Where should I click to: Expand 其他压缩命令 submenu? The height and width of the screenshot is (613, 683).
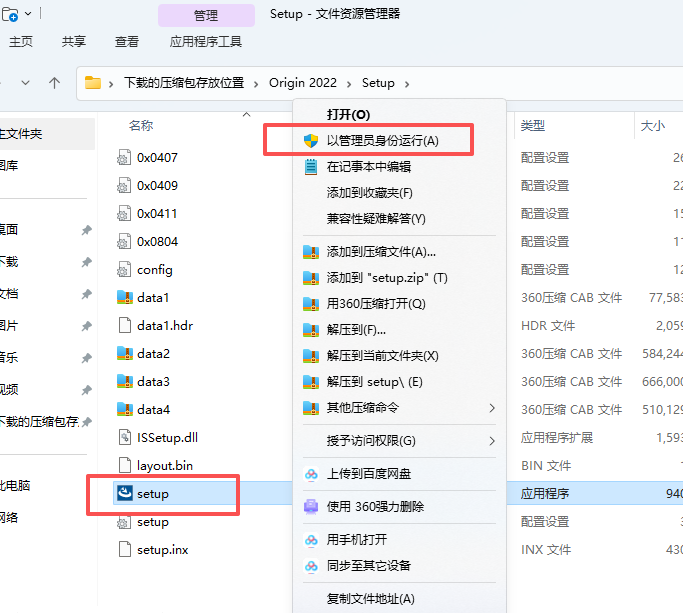(x=492, y=408)
